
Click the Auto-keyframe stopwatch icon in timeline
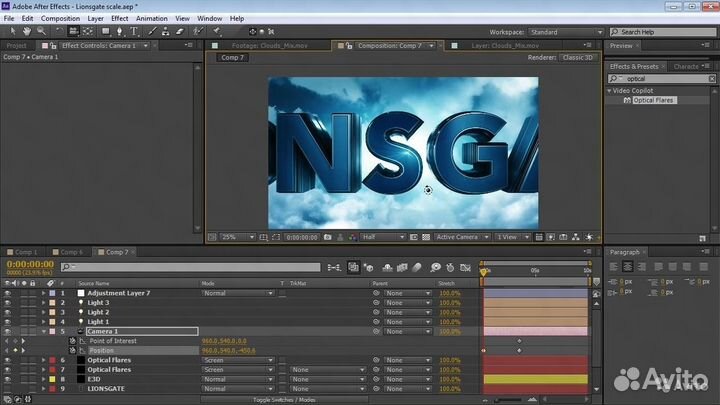[x=450, y=267]
